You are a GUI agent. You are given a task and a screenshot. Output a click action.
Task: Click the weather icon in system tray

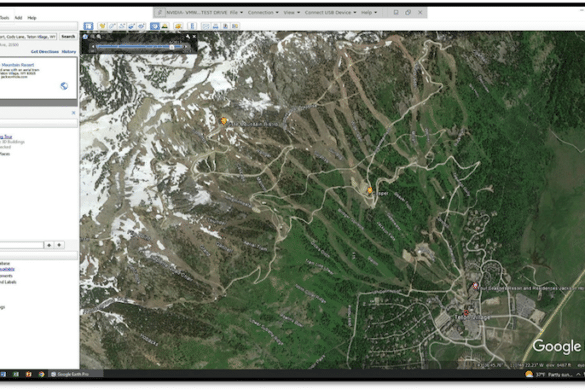[529, 374]
